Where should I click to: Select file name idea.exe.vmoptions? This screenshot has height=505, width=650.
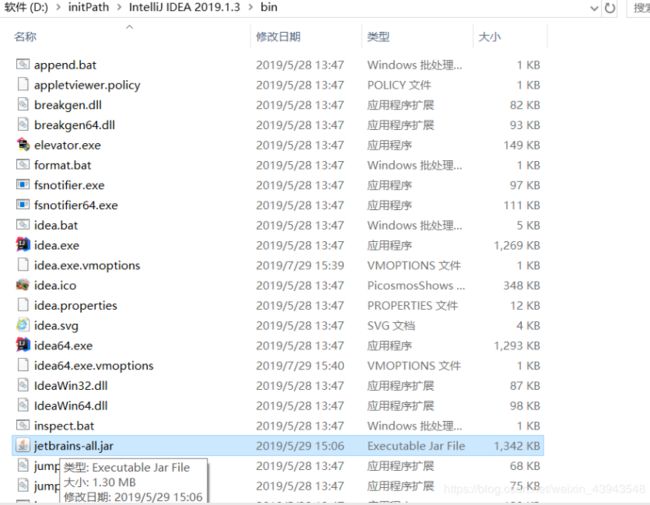[x=87, y=265]
